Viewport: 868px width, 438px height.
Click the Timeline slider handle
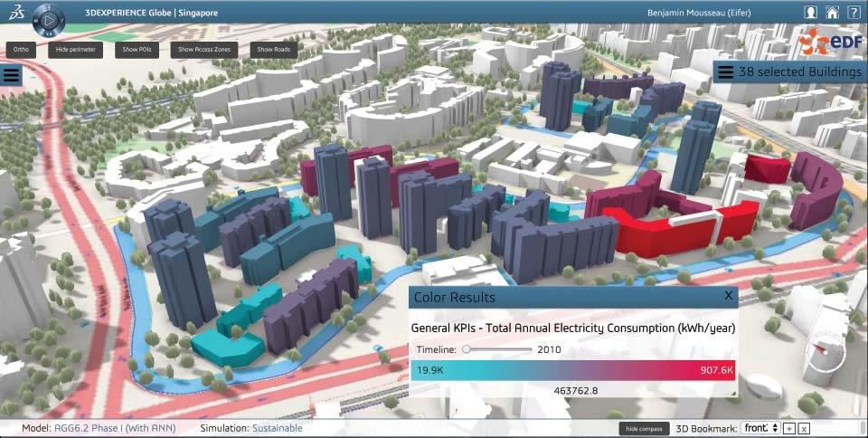pyautogui.click(x=467, y=349)
